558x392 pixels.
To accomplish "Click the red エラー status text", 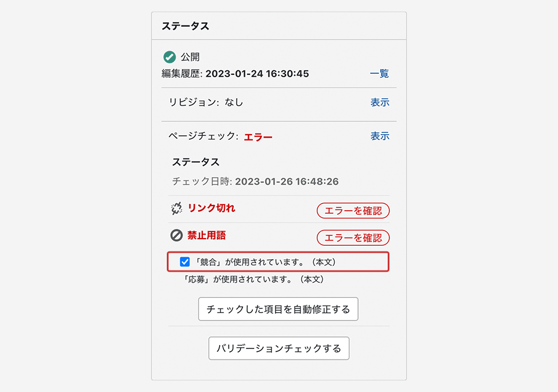I will 258,137.
